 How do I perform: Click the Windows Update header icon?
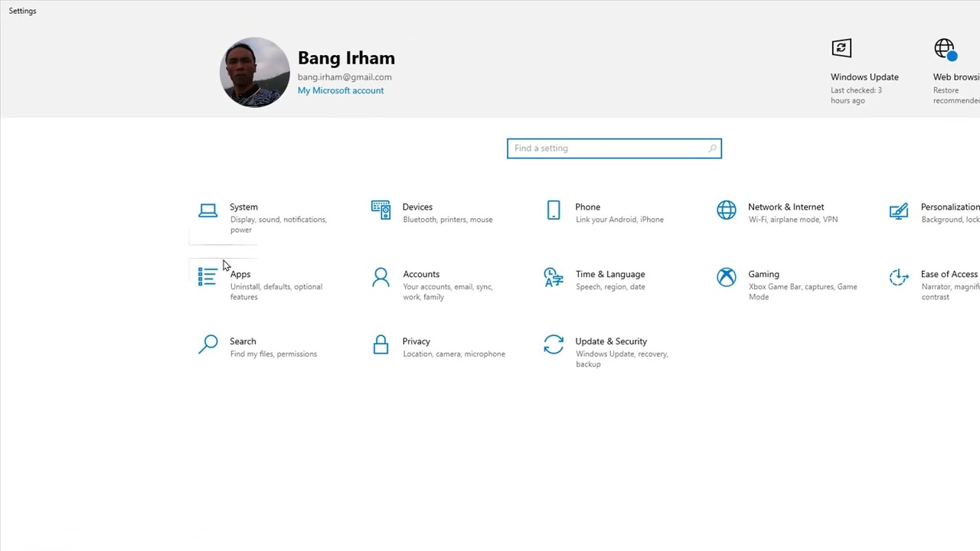(841, 48)
